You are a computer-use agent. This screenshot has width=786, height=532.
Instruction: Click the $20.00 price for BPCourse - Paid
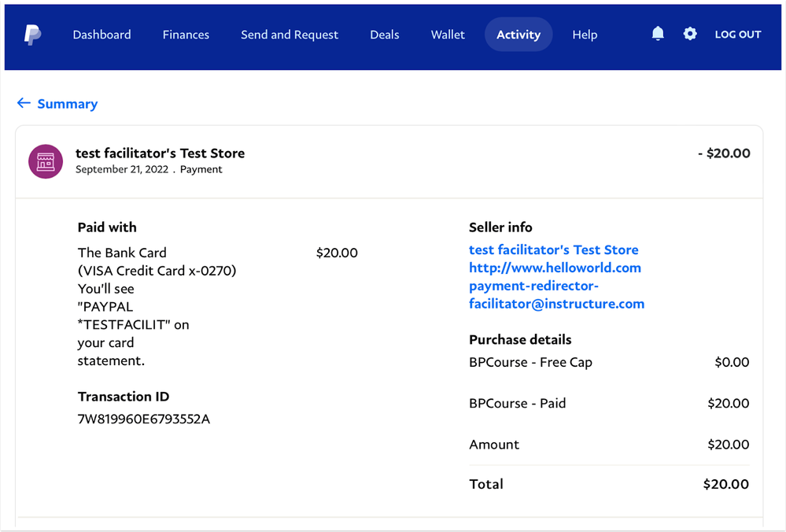click(729, 403)
